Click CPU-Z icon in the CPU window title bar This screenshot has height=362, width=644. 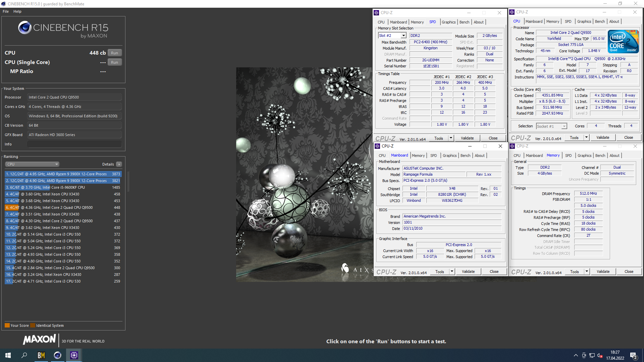pyautogui.click(x=512, y=12)
